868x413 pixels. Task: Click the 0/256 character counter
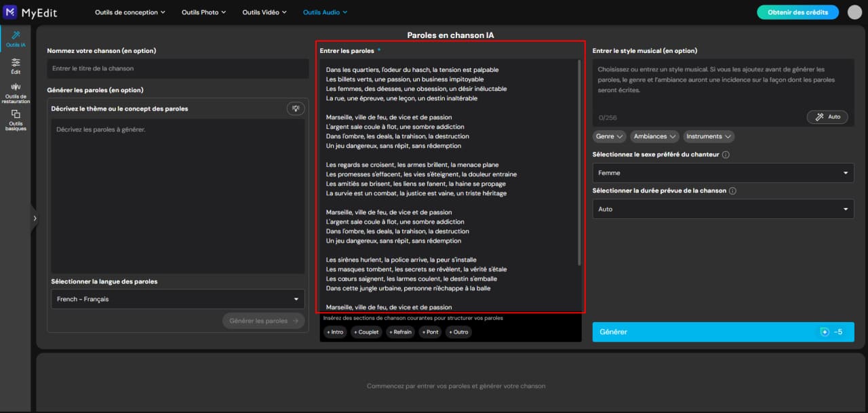[608, 117]
